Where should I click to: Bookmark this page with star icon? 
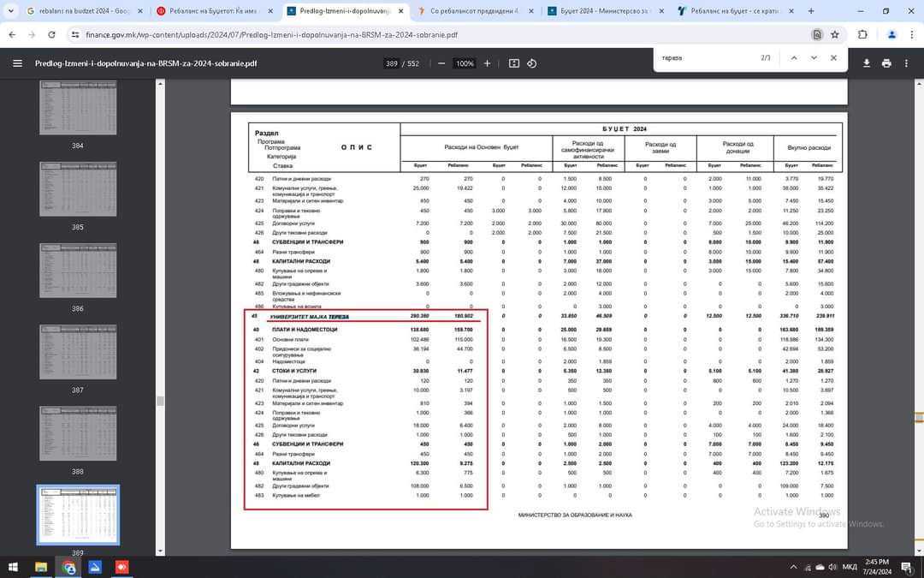pyautogui.click(x=834, y=35)
